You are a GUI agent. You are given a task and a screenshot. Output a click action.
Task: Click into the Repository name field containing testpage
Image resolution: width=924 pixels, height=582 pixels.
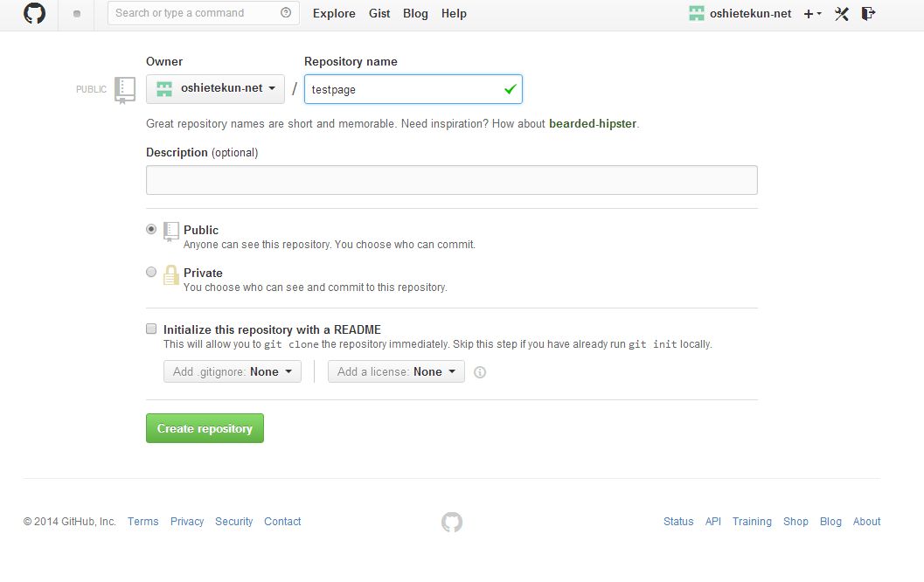[x=413, y=89]
